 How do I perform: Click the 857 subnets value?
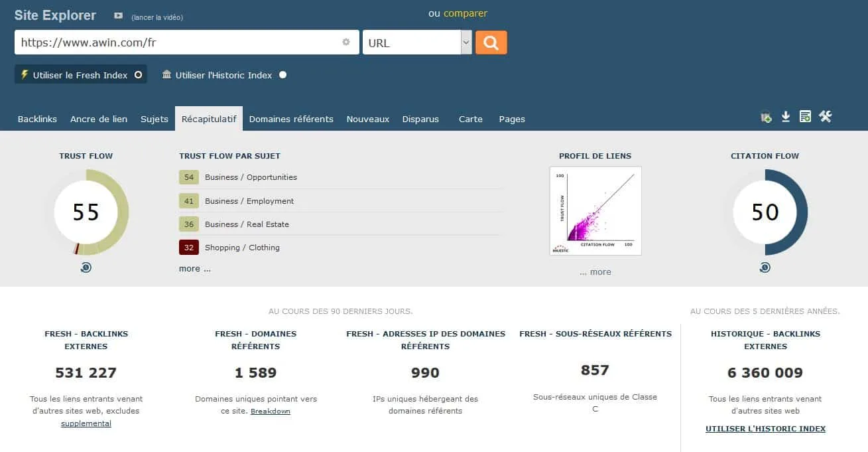tap(595, 370)
